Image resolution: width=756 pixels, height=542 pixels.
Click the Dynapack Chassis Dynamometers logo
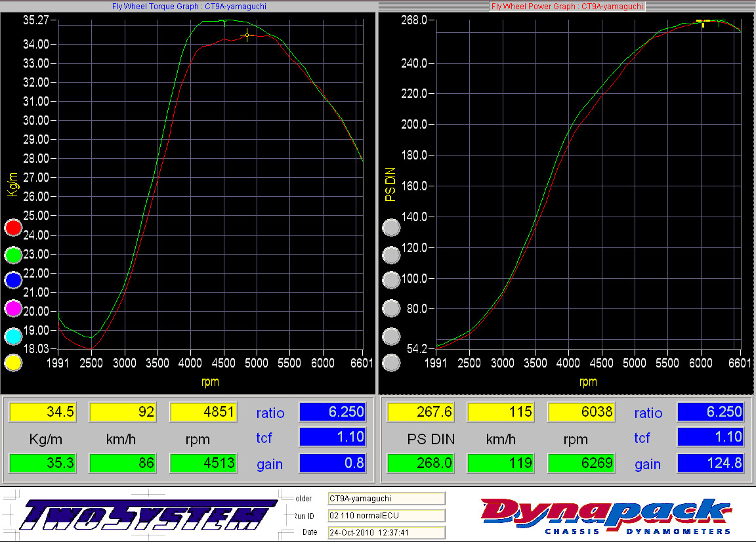[606, 516]
